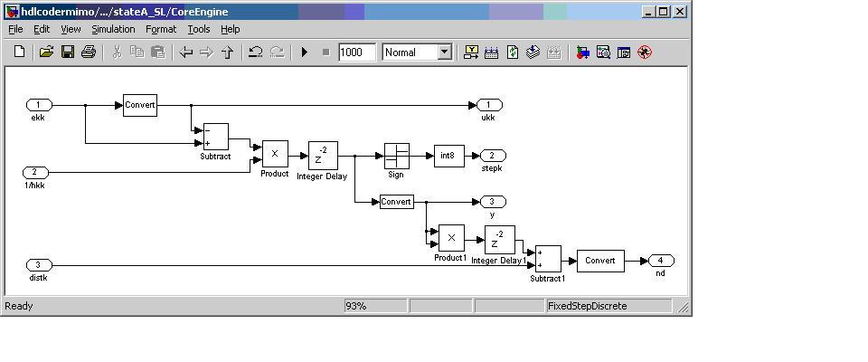Print the diagram using the printer icon
This screenshot has width=868, height=362.
(89, 52)
